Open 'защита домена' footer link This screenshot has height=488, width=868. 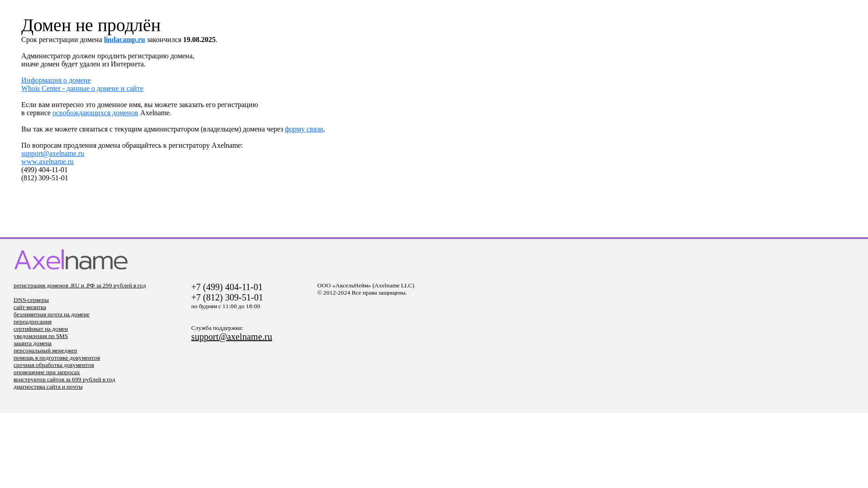coord(33,343)
